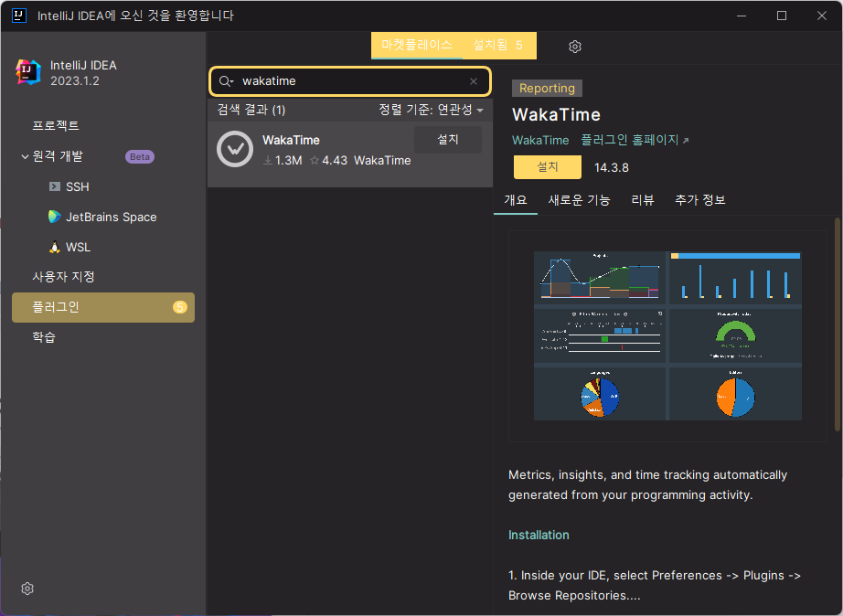
Task: Clear the wakatime search text
Action: (x=473, y=81)
